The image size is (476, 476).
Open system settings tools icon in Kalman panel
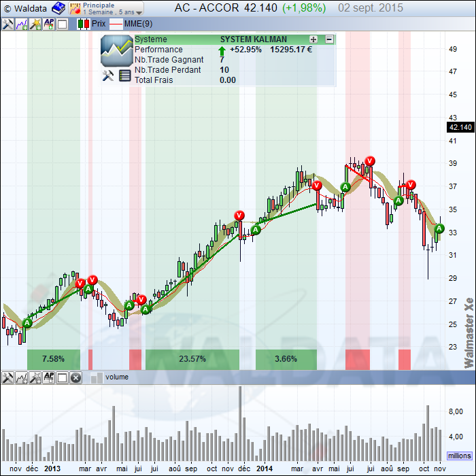coord(107,75)
